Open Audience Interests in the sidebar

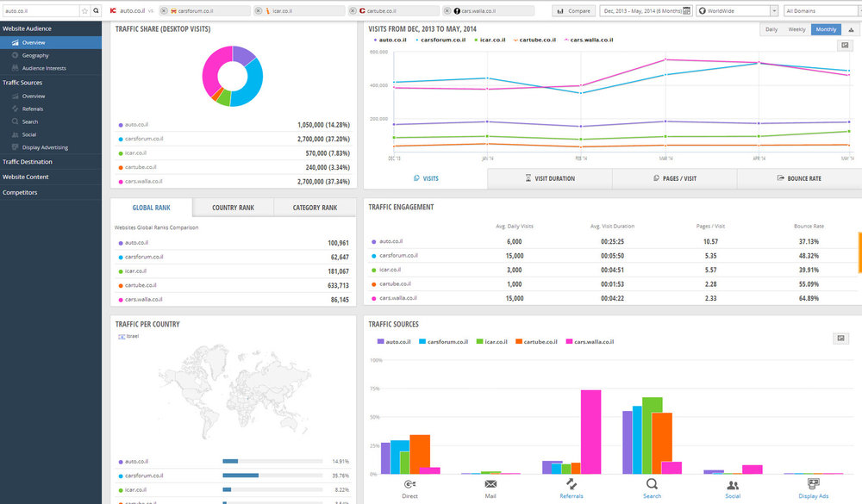44,68
